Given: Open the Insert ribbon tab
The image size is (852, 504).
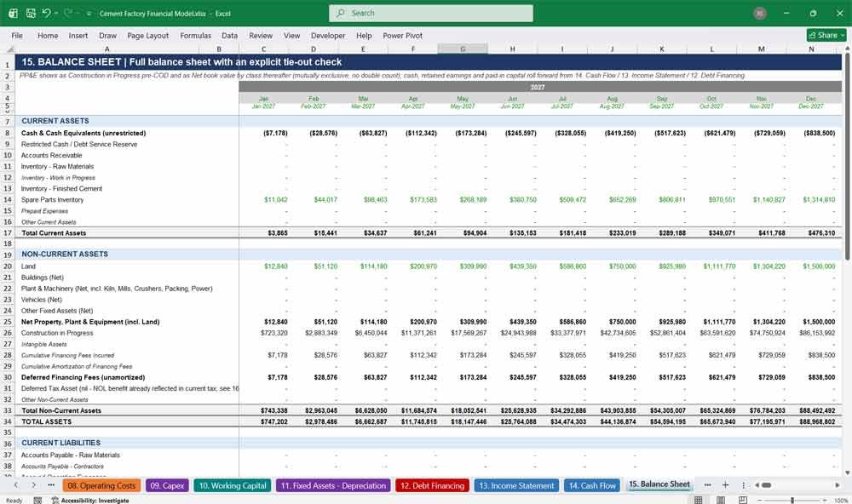Looking at the screenshot, I should [x=78, y=35].
